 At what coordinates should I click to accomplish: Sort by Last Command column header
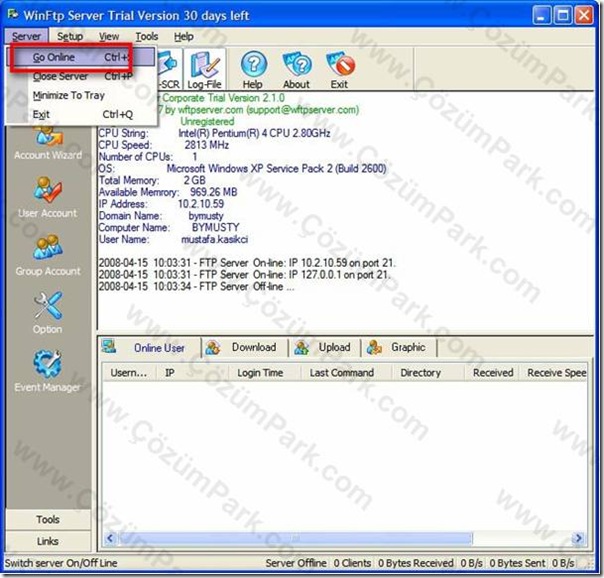pos(346,372)
